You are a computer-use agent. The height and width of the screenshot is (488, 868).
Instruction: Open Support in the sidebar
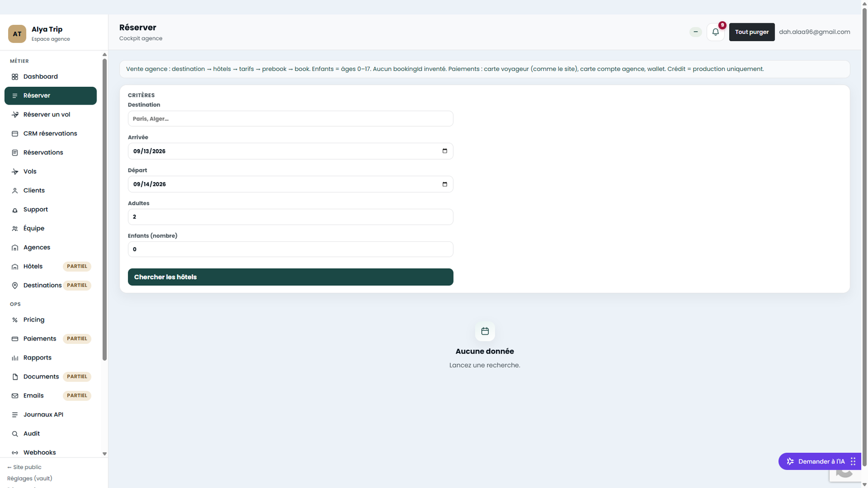(x=50, y=209)
